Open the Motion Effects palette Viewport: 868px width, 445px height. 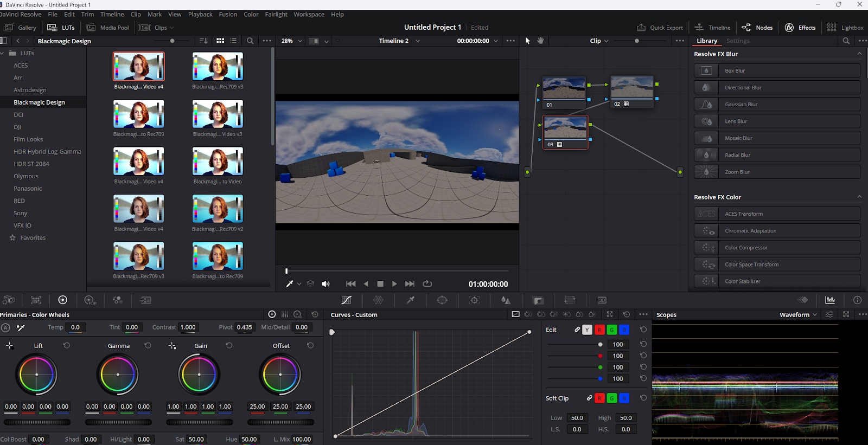click(145, 300)
